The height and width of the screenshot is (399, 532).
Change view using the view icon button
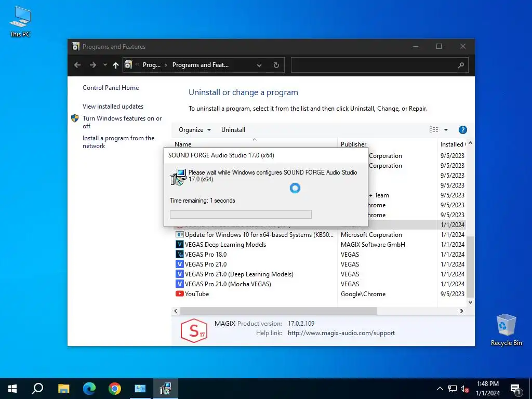434,129
